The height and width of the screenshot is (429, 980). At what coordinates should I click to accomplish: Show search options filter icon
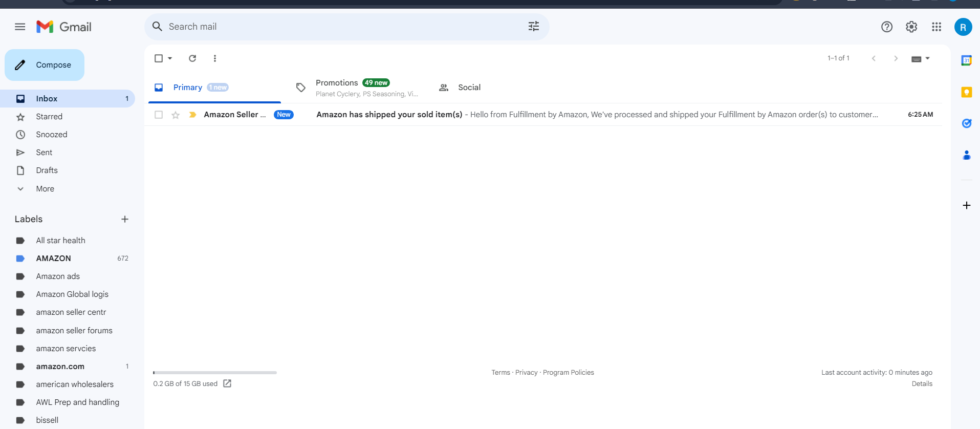(x=534, y=27)
